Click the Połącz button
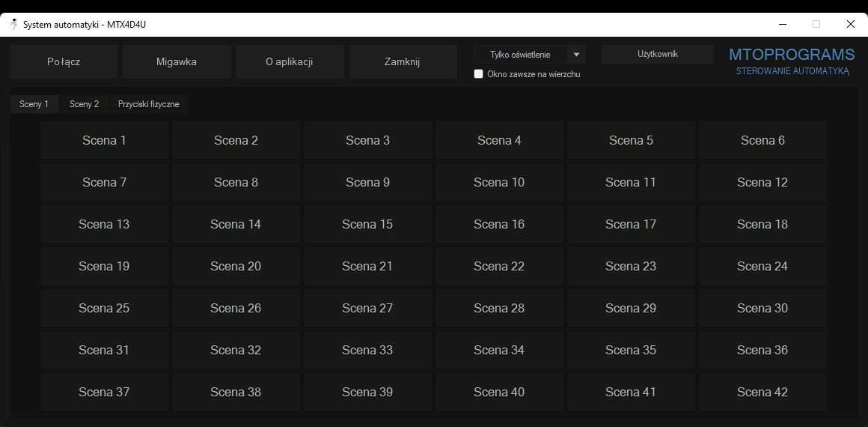This screenshot has width=868, height=427. 64,61
